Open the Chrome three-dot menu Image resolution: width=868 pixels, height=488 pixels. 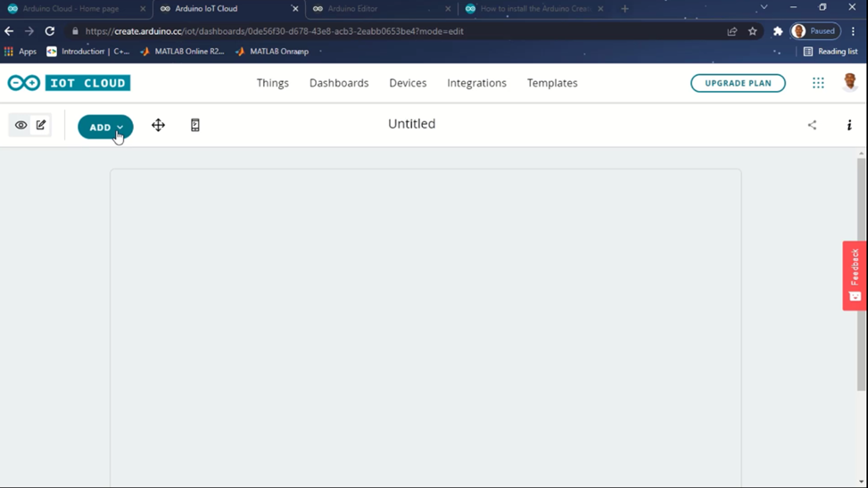[x=853, y=31]
